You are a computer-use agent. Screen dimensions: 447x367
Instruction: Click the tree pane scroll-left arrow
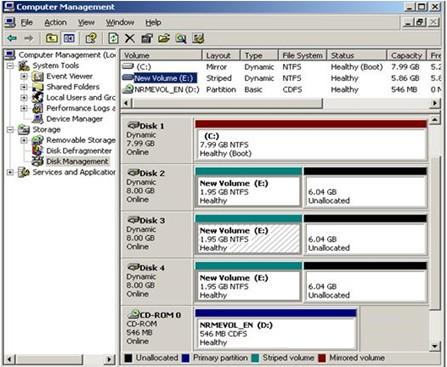pyautogui.click(x=9, y=359)
